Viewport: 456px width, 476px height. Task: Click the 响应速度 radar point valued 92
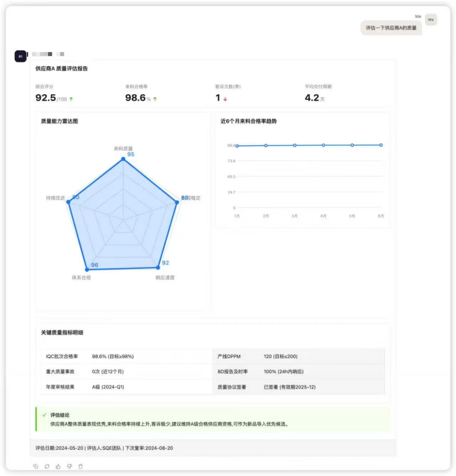pyautogui.click(x=158, y=267)
